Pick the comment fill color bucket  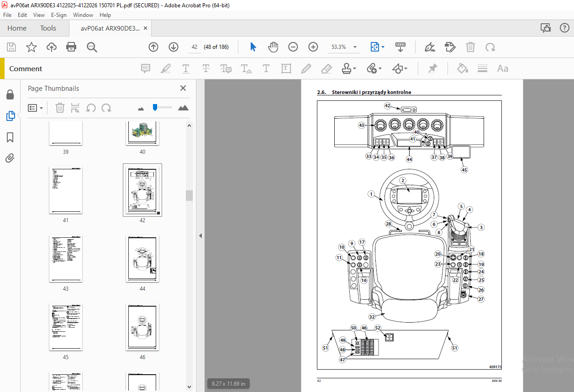pyautogui.click(x=463, y=69)
